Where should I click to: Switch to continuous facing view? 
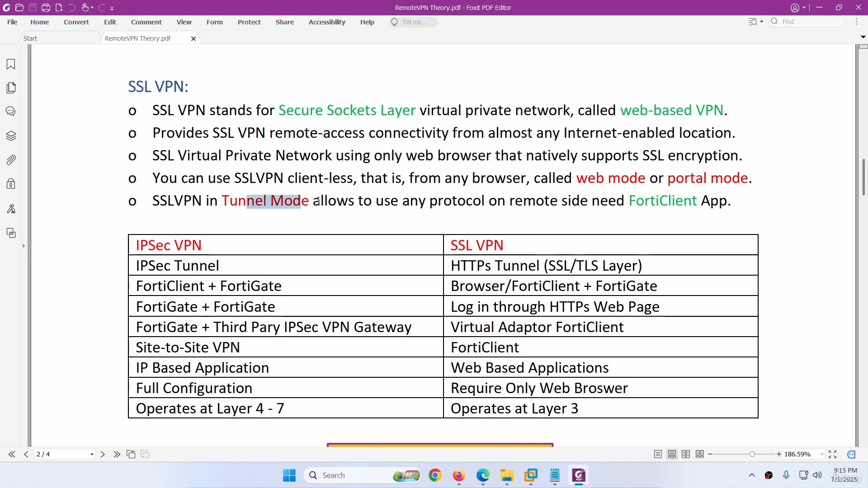700,454
